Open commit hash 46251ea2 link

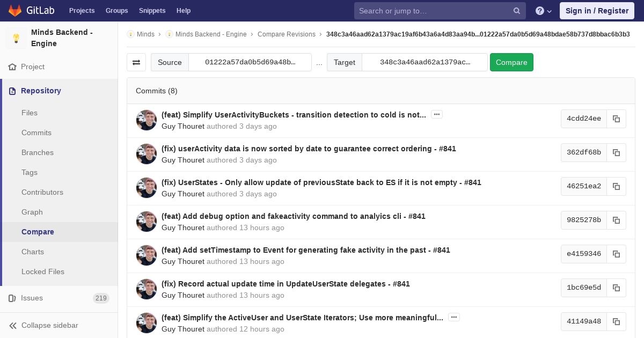[x=584, y=186]
